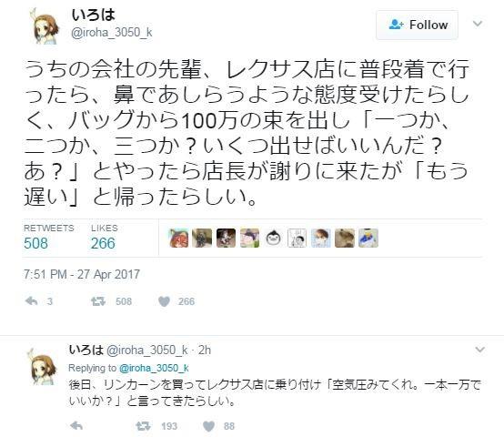Retweet the reply tweet showing 193 retweets
Screen dimensions: 504x437
click(x=143, y=426)
